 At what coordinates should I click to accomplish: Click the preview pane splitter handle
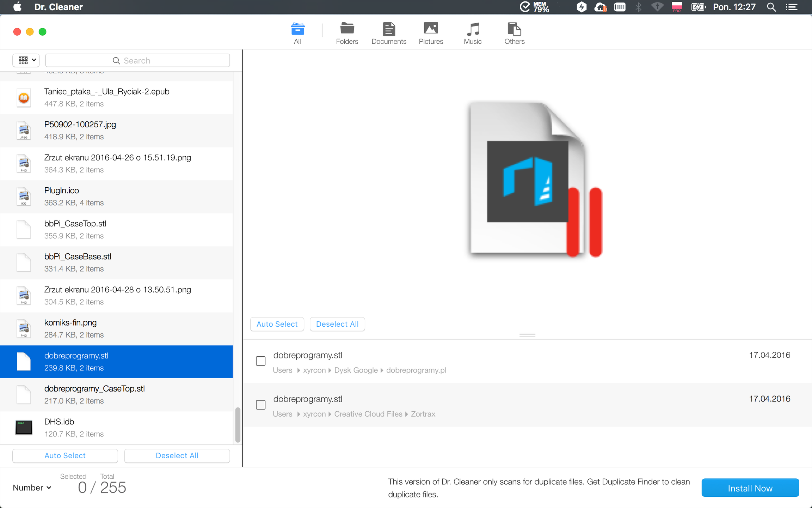pos(527,334)
